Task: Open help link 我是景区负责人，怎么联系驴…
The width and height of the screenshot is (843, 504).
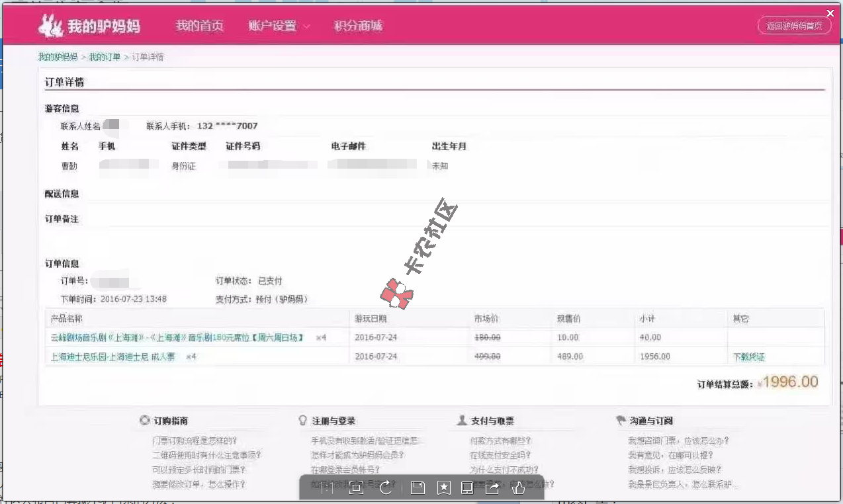Action: (683, 484)
